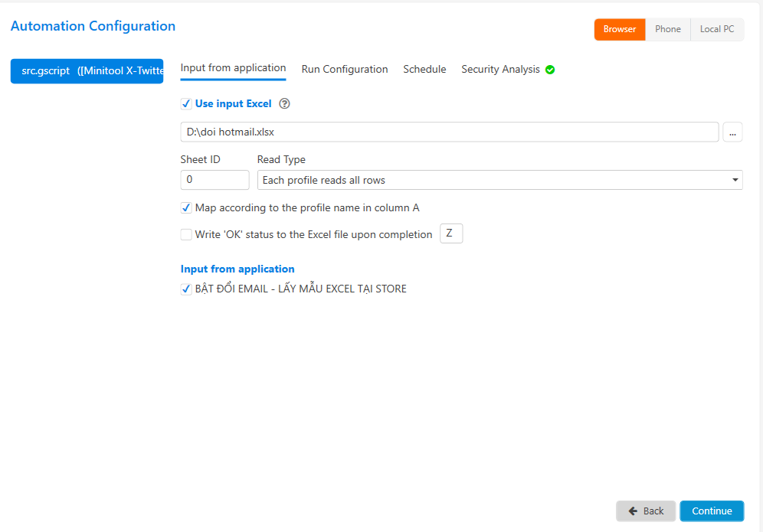Go Back using the Back button
Screen dimensions: 763x532
click(646, 511)
